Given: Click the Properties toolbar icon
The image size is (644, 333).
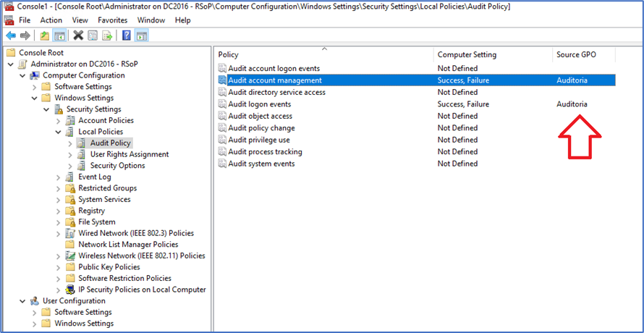Looking at the screenshot, I should click(x=93, y=35).
